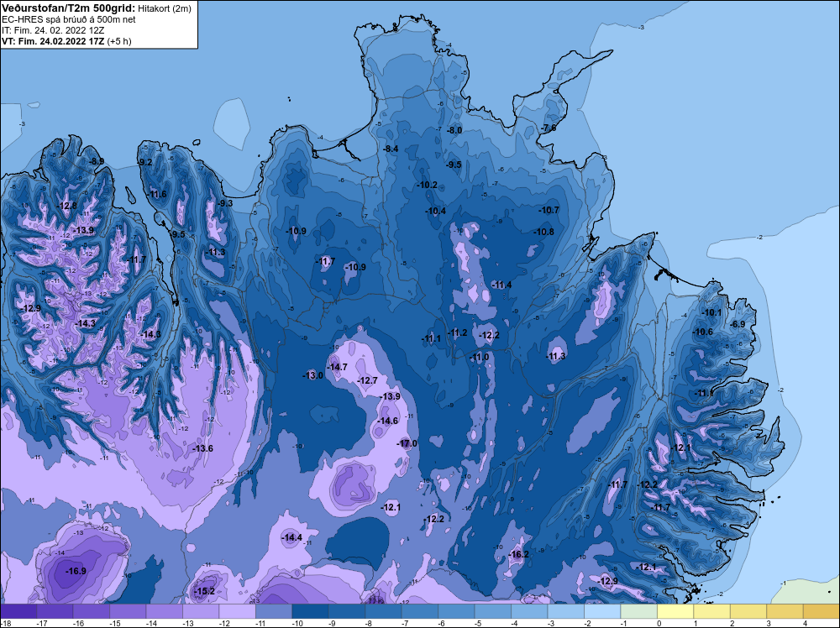Click the -14.7 temperature label
Screen dimensions: 840x628
pyautogui.click(x=337, y=367)
